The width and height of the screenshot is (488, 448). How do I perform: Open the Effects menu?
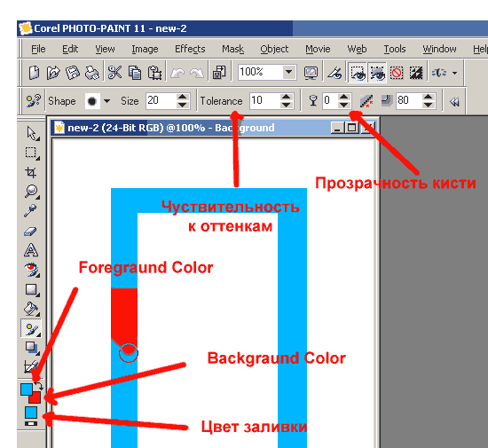[x=190, y=49]
